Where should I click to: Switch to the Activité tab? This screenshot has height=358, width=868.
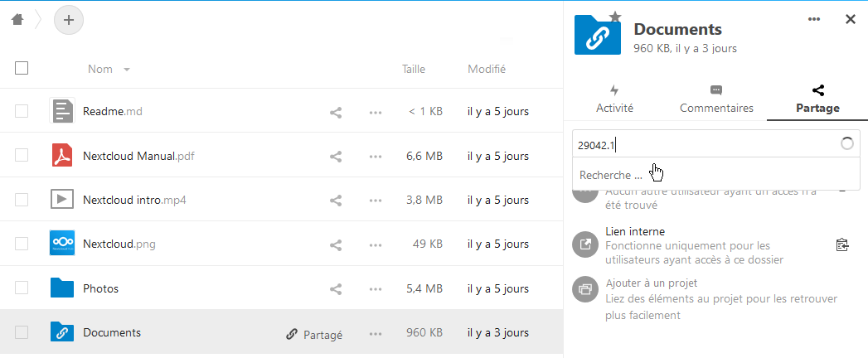[614, 99]
